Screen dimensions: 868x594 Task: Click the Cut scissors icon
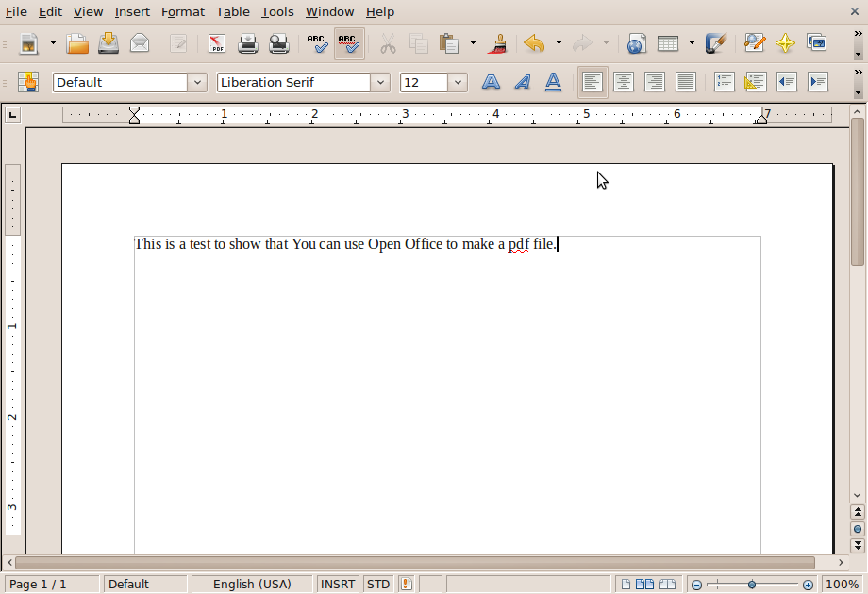(388, 43)
